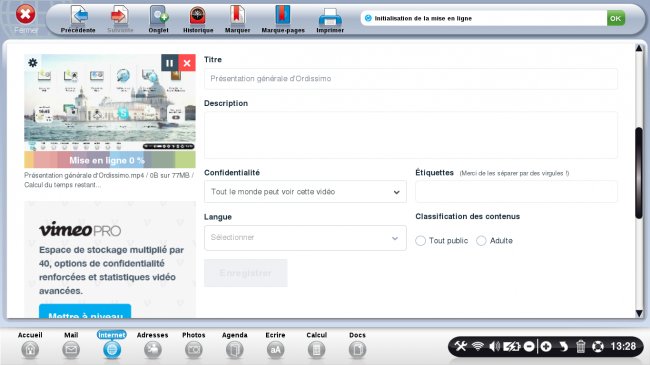Click the address bar showing Initialisation de la mise en ligne
The image size is (650, 365).
tap(483, 18)
